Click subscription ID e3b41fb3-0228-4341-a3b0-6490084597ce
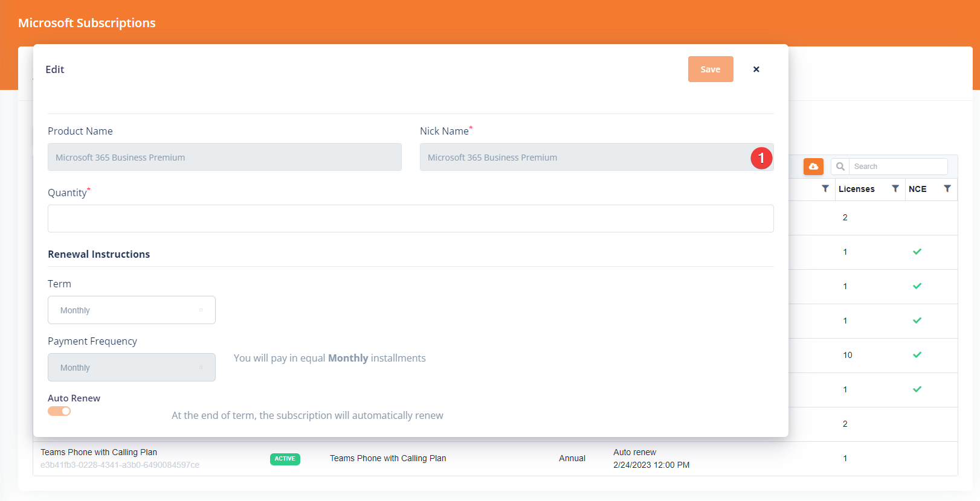Screen dimensions: 980x501 pos(120,465)
